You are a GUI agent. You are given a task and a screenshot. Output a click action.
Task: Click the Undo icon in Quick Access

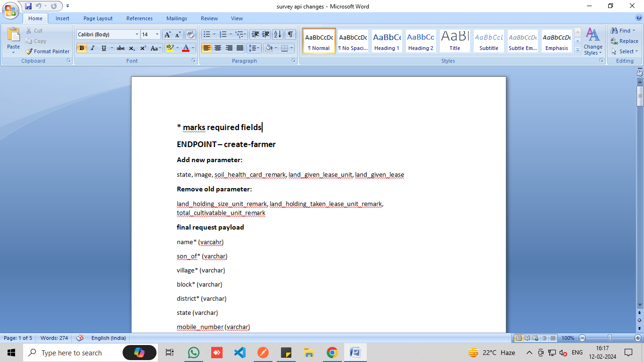(38, 6)
